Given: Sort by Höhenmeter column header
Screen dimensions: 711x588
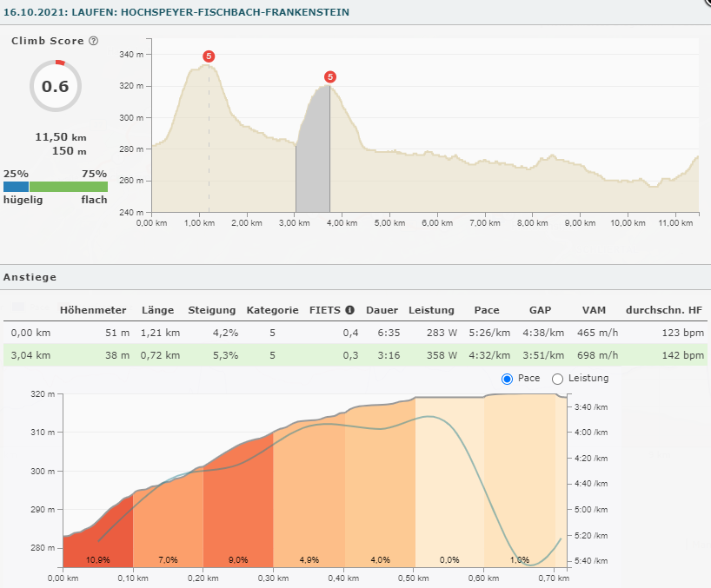Looking at the screenshot, I should click(x=93, y=310).
